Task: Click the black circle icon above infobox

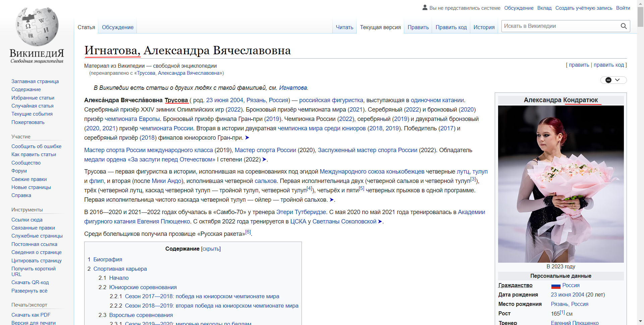Action: 608,80
